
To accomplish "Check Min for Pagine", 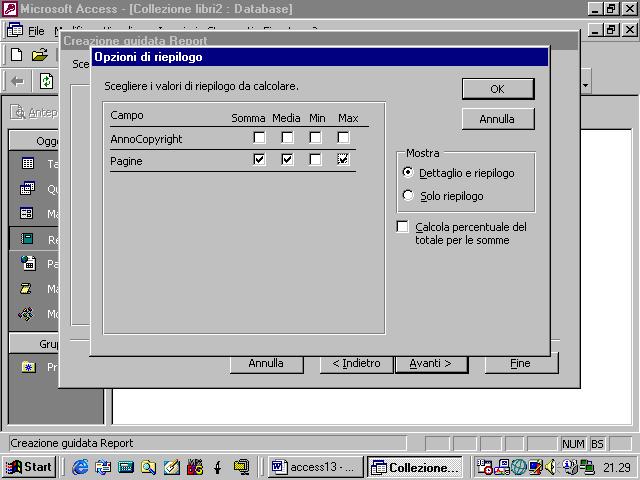I will pyautogui.click(x=315, y=159).
